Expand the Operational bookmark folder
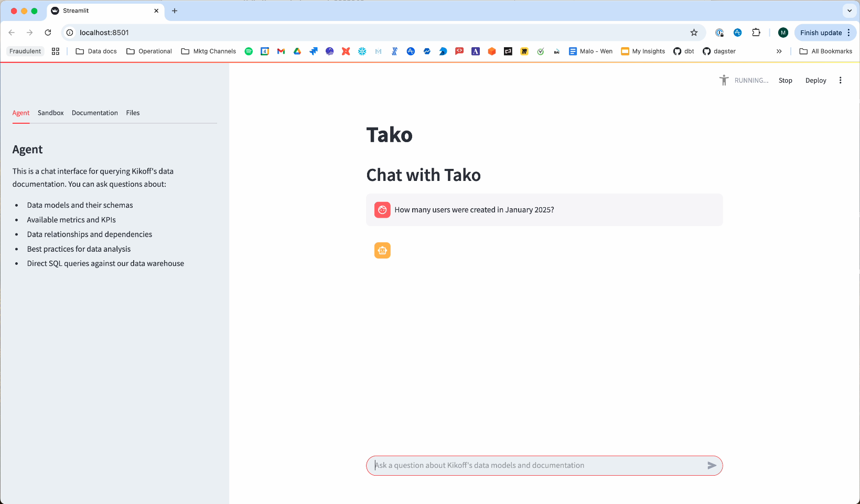This screenshot has width=860, height=504. (x=149, y=51)
